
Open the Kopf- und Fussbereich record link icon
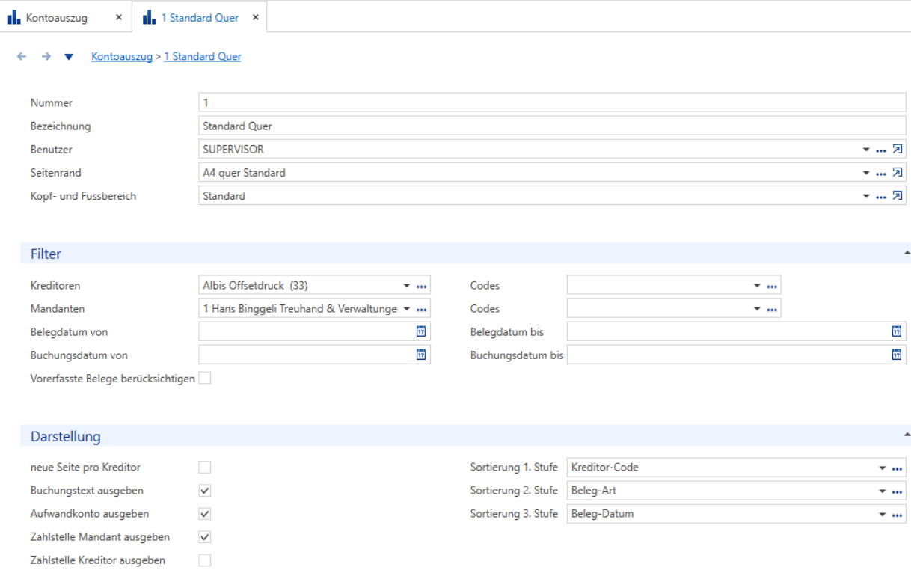[898, 196]
